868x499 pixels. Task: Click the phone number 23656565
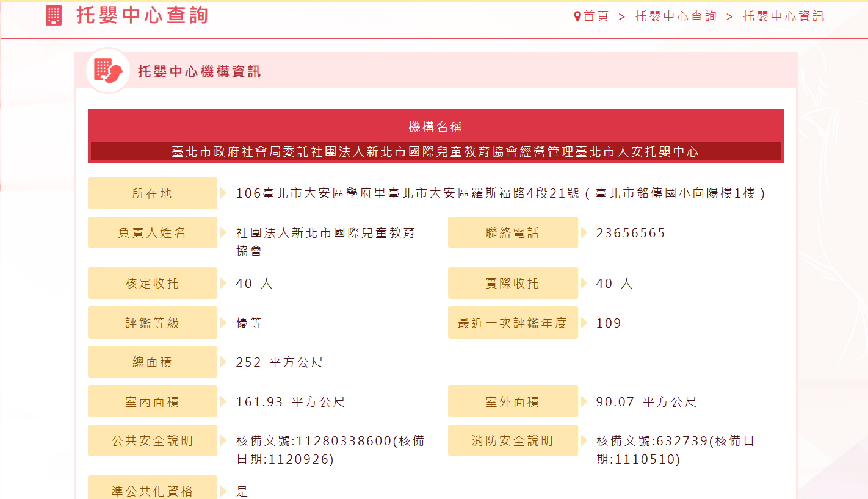[631, 233]
